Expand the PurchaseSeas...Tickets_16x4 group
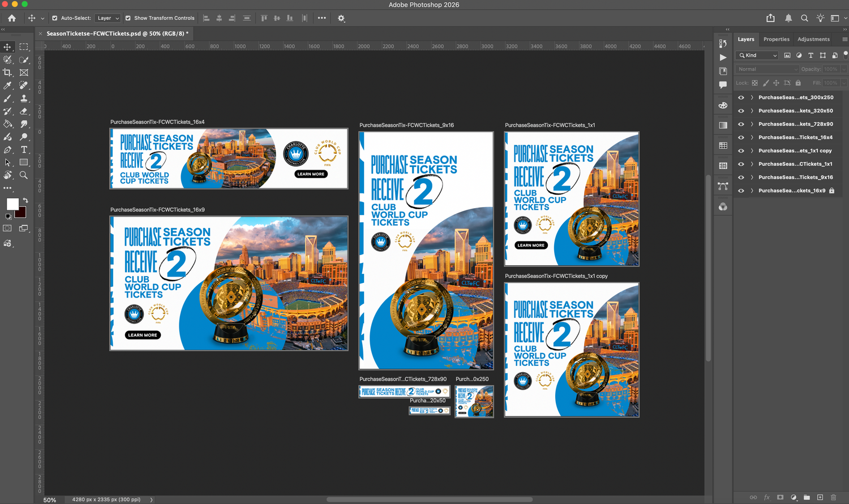Image resolution: width=849 pixels, height=504 pixels. (752, 137)
